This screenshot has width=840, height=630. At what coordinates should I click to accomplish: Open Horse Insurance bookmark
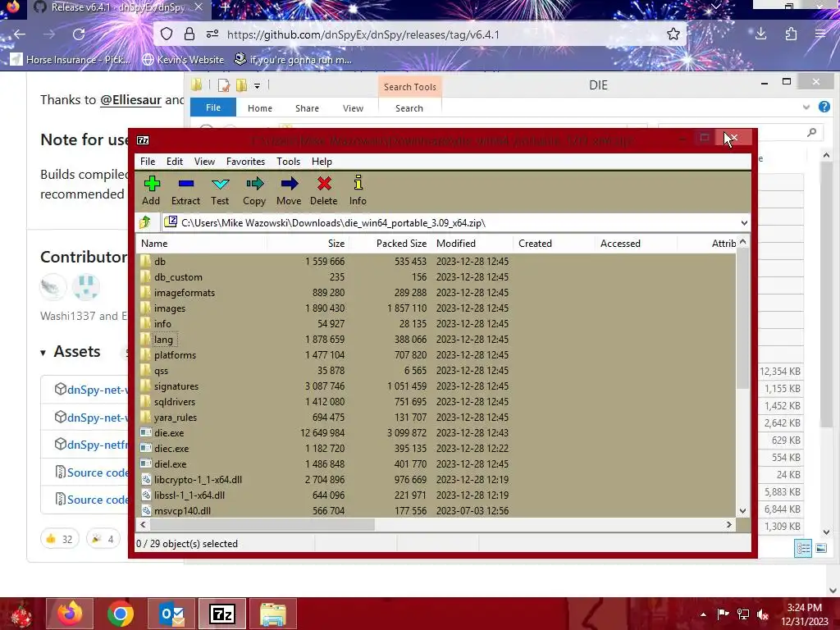tap(71, 59)
